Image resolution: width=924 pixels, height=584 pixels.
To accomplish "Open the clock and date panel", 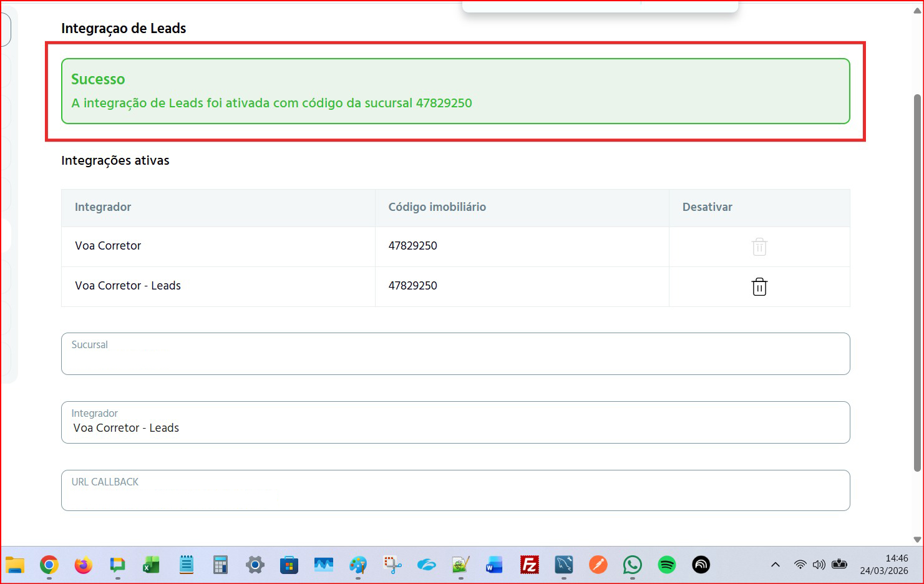I will pyautogui.click(x=883, y=565).
